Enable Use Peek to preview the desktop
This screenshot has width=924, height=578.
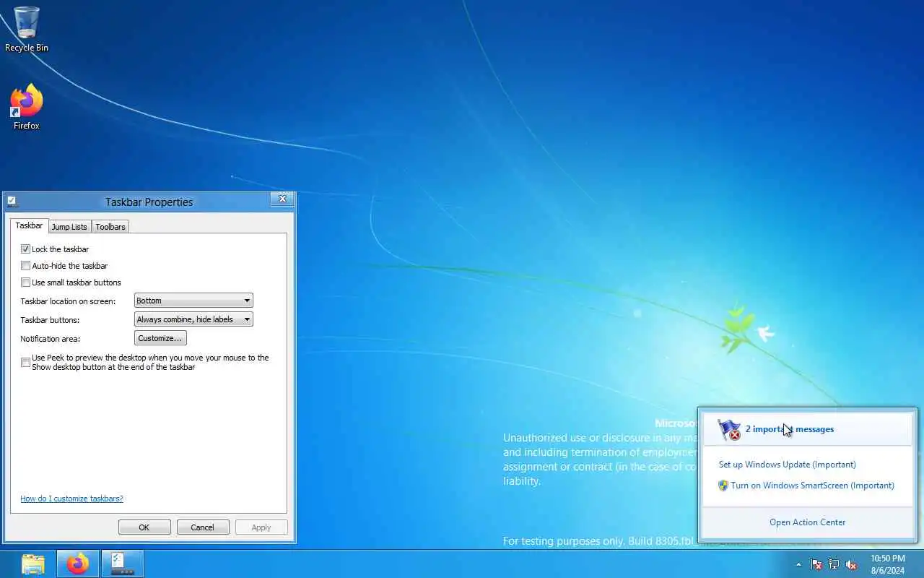pos(26,363)
